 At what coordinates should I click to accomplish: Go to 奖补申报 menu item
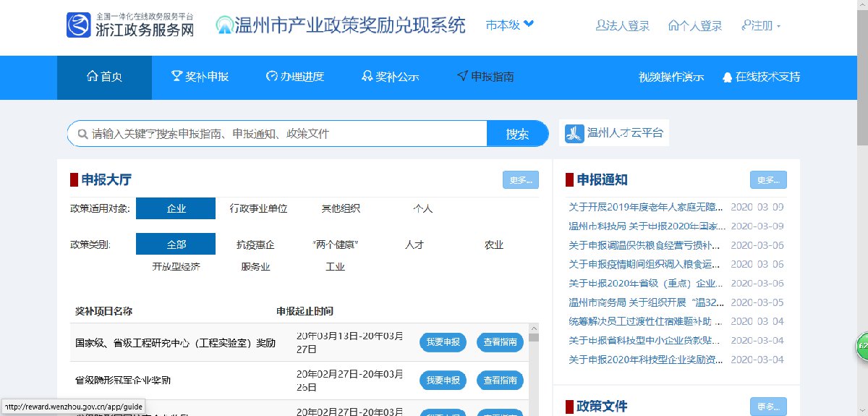[200, 77]
